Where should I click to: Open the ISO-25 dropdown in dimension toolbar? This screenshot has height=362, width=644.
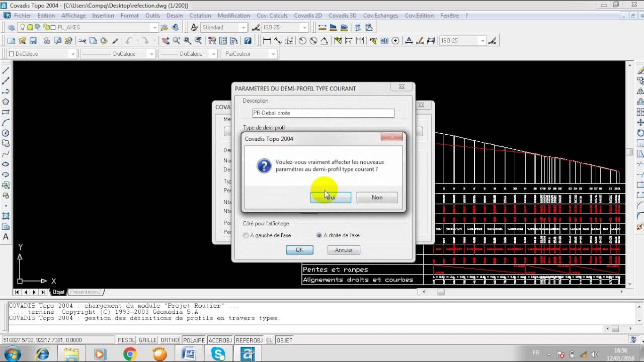click(482, 41)
